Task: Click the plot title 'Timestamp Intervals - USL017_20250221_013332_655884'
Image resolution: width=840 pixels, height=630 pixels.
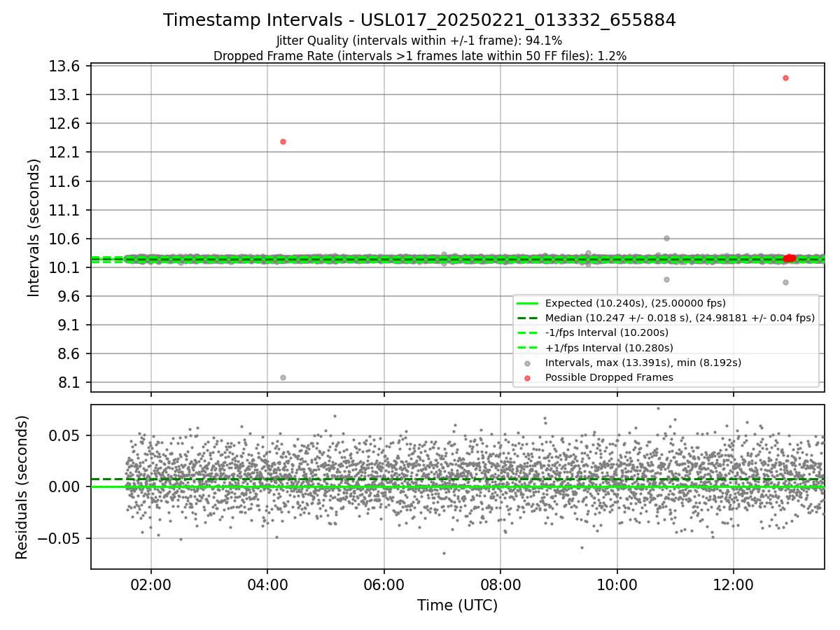Action: pyautogui.click(x=419, y=20)
